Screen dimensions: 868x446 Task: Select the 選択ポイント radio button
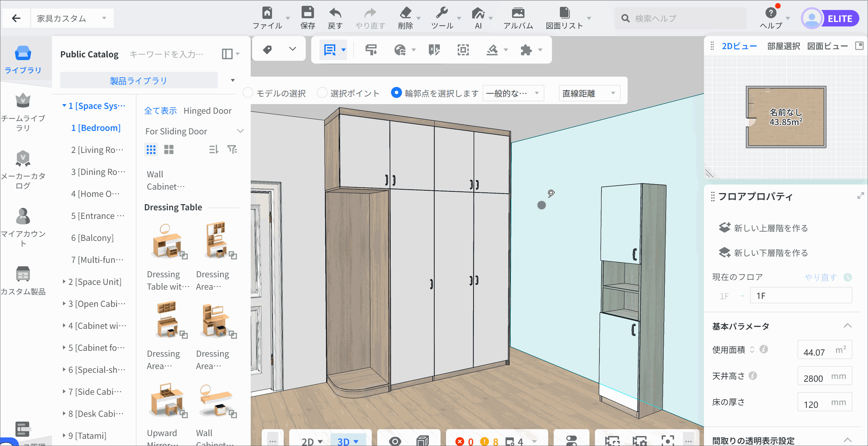[322, 93]
